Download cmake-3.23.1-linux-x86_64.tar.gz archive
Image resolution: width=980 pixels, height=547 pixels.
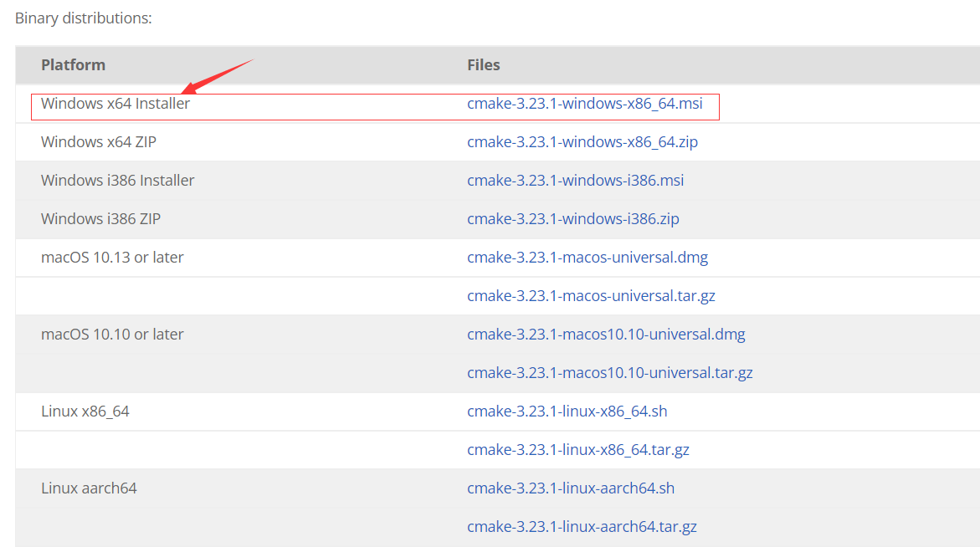pos(578,450)
